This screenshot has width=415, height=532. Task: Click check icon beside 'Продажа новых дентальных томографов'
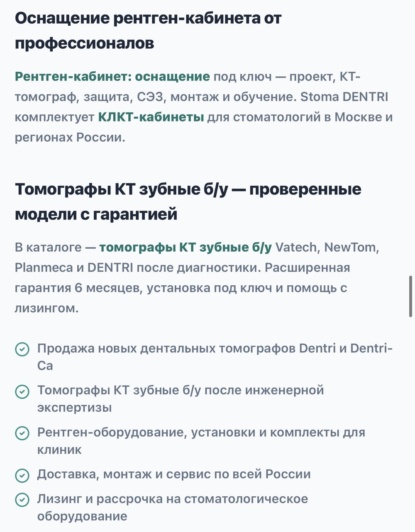pos(22,349)
